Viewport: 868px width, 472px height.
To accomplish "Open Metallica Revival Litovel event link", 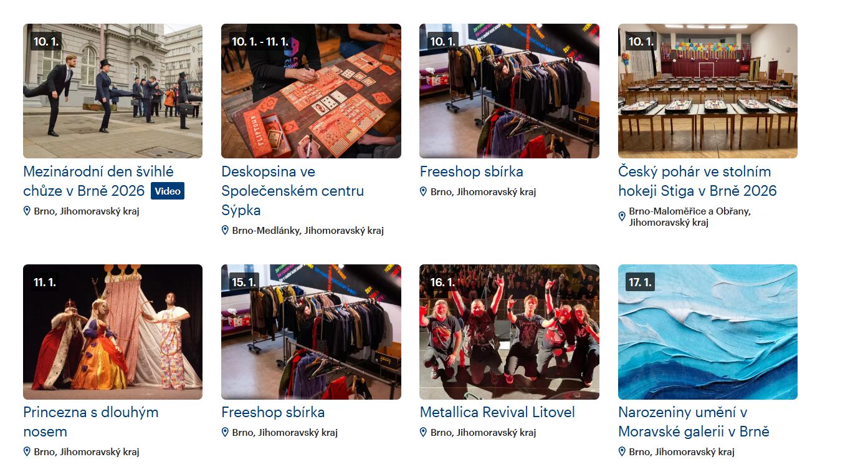I will coord(497,412).
